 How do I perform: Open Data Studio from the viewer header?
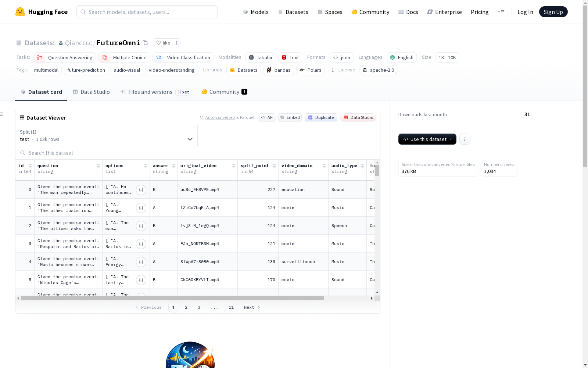coord(358,117)
